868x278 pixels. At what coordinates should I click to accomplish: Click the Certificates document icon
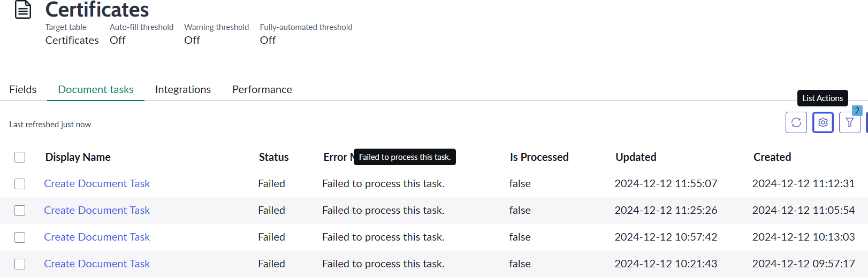coord(23,10)
